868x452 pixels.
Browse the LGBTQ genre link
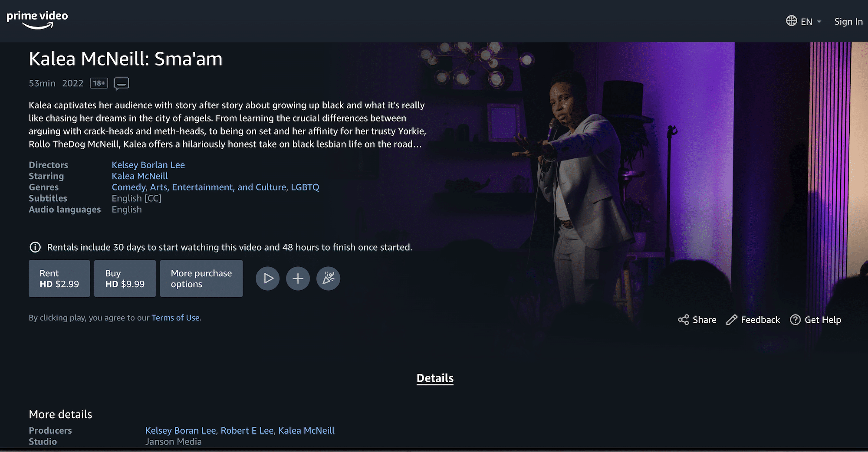pyautogui.click(x=305, y=187)
